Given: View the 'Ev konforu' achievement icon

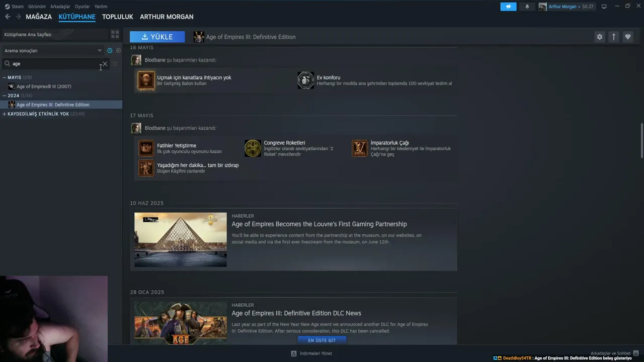Looking at the screenshot, I should [305, 80].
